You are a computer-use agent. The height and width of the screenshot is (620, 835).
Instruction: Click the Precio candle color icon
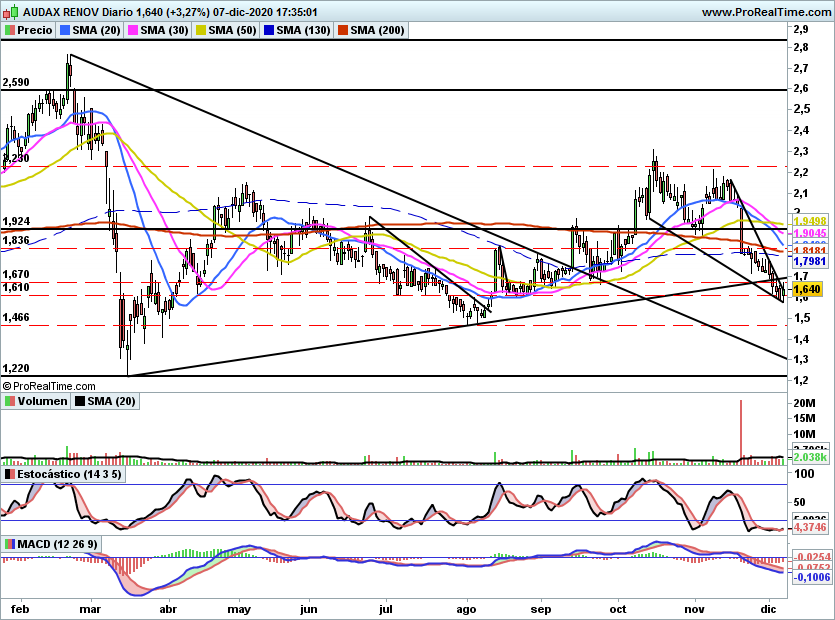pyautogui.click(x=10, y=30)
